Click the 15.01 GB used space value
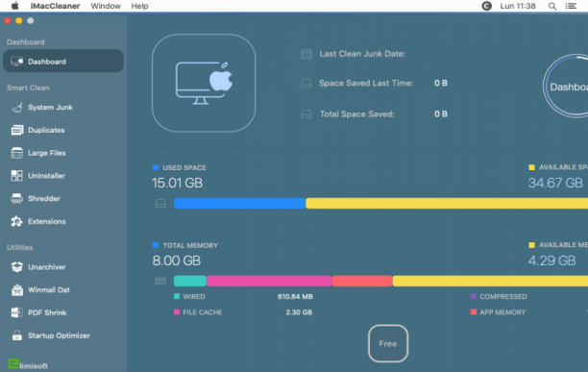 tap(178, 183)
